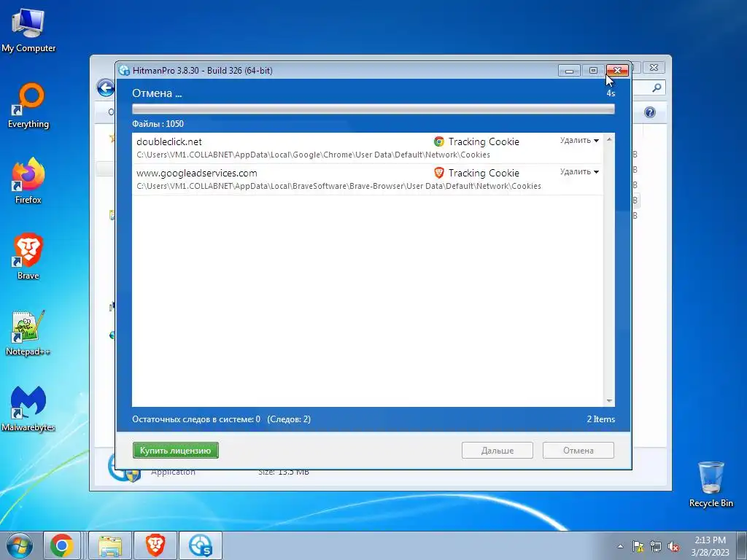
Task: Close the HitmanPro window
Action: pyautogui.click(x=617, y=71)
